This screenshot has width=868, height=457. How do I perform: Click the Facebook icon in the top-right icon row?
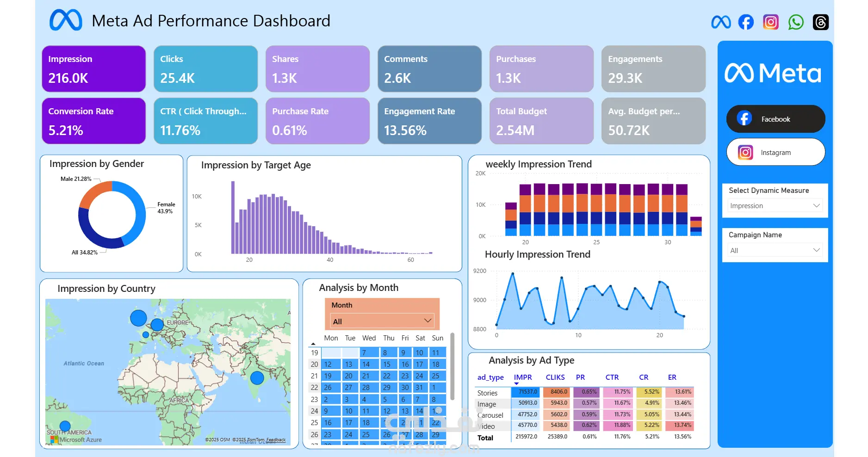coord(746,22)
